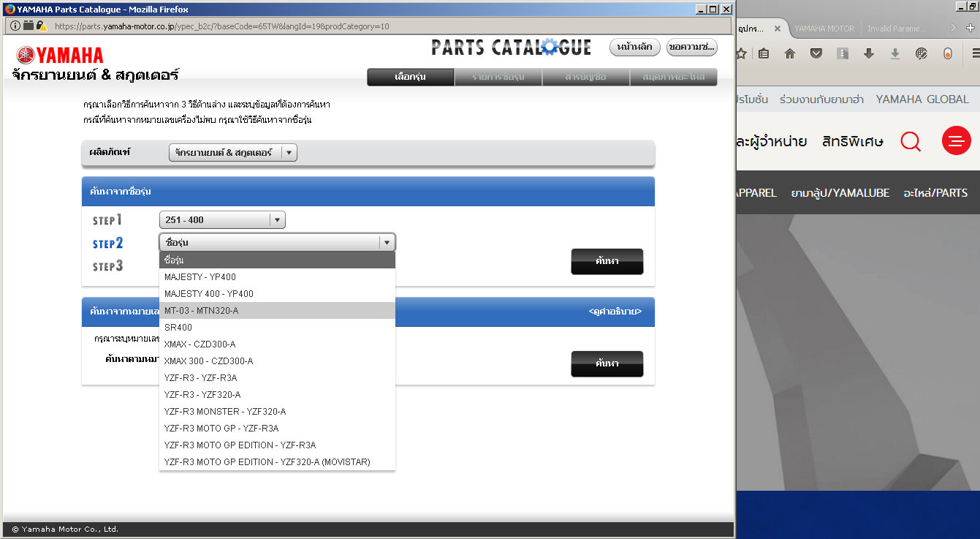Click the ค้นหา button in model name section
The height and width of the screenshot is (539, 980).
607,261
